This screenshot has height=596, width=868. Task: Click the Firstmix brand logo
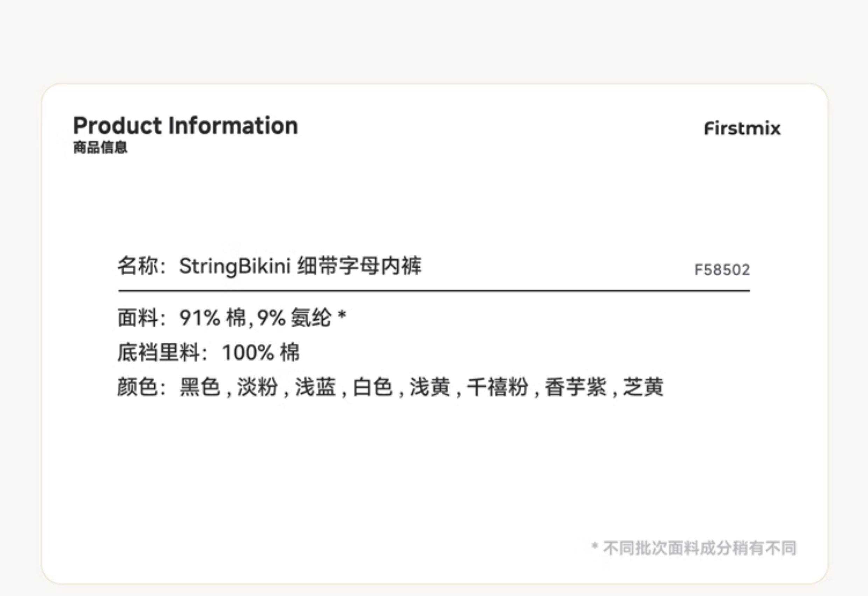[x=742, y=128]
